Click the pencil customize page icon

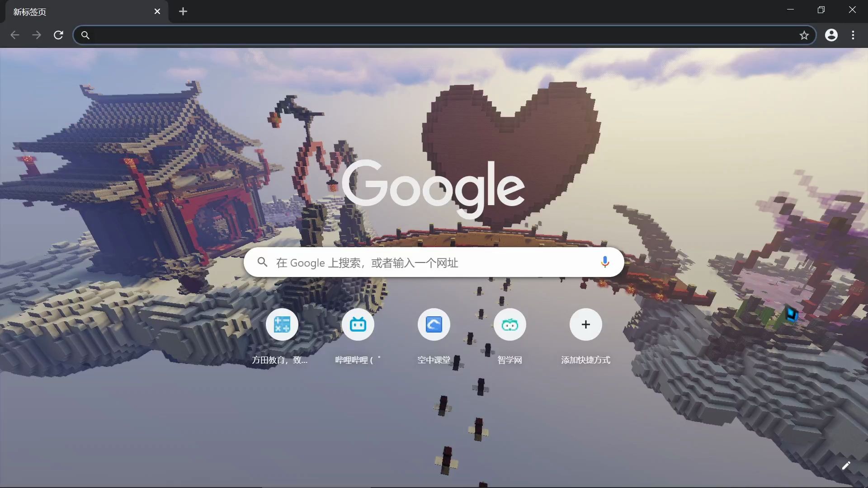pos(846,465)
